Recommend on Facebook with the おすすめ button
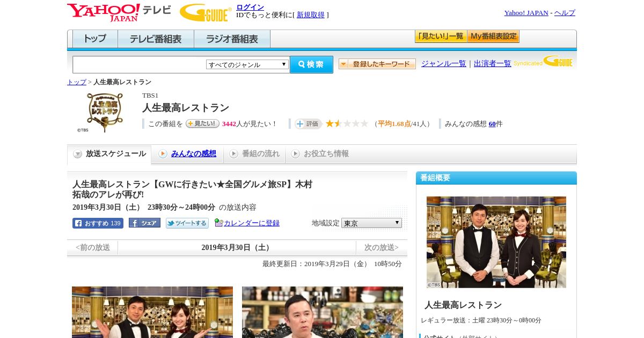The width and height of the screenshot is (644, 338). (98, 223)
